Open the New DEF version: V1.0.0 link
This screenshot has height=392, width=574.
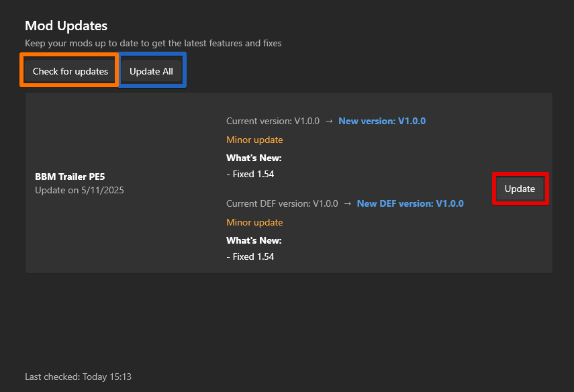[x=410, y=203]
